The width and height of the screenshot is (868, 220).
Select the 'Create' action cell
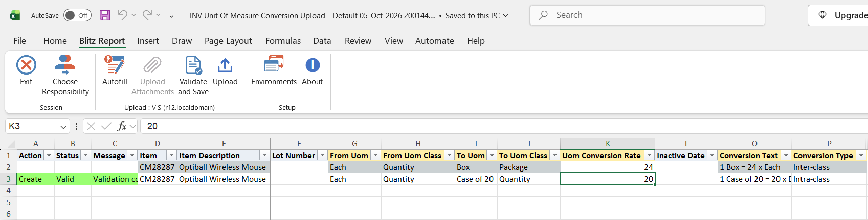pos(36,179)
